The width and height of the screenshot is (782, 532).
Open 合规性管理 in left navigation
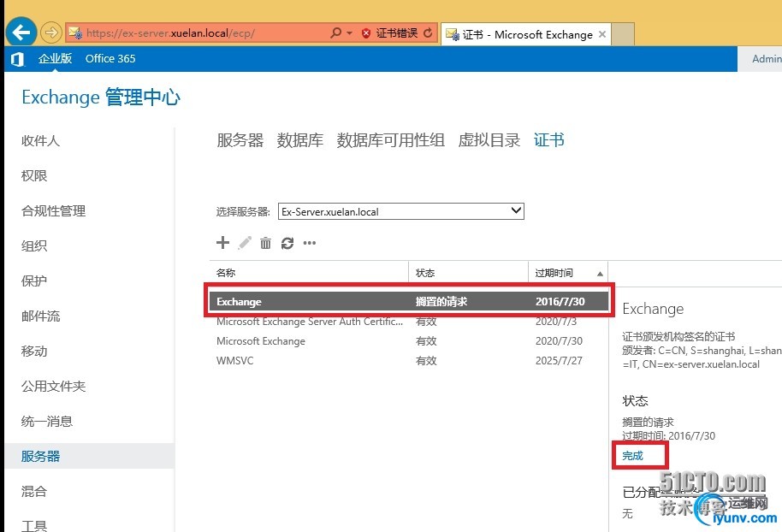coord(53,211)
